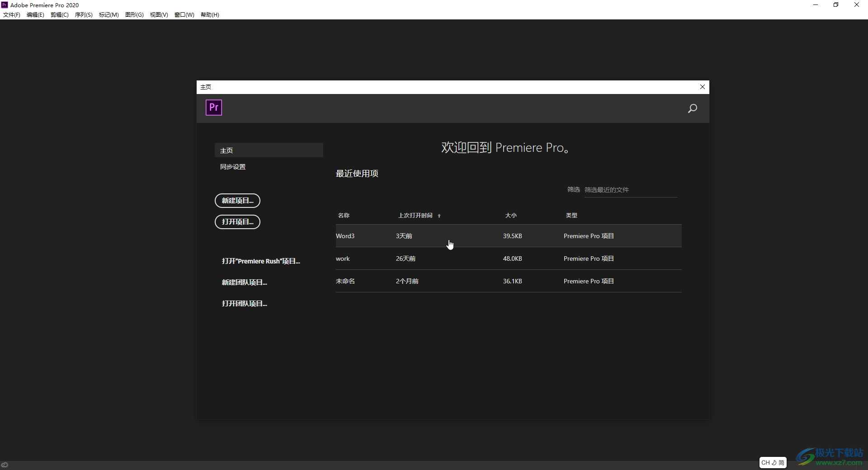868x470 pixels.
Task: Click the CH input method indicator
Action: [x=773, y=462]
